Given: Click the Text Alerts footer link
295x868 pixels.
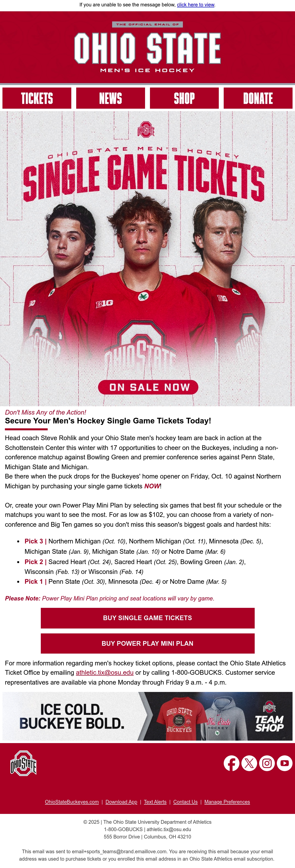Looking at the screenshot, I should coord(155,802).
